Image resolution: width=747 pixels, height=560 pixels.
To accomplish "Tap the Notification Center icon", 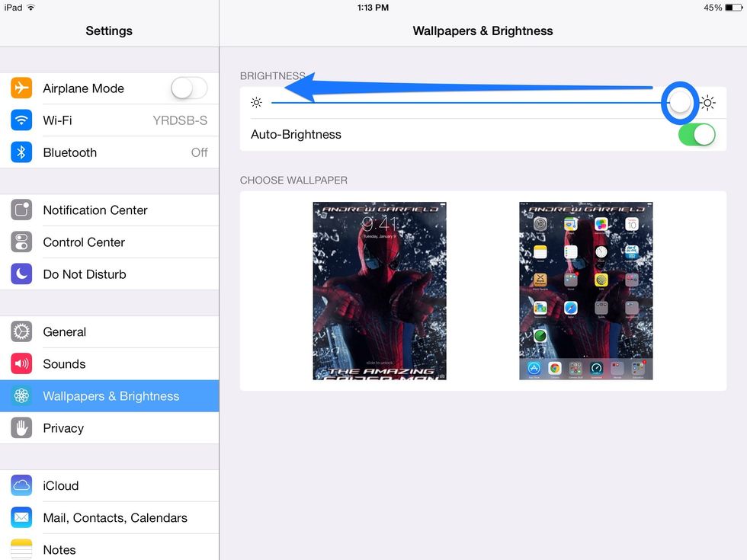I will point(21,210).
